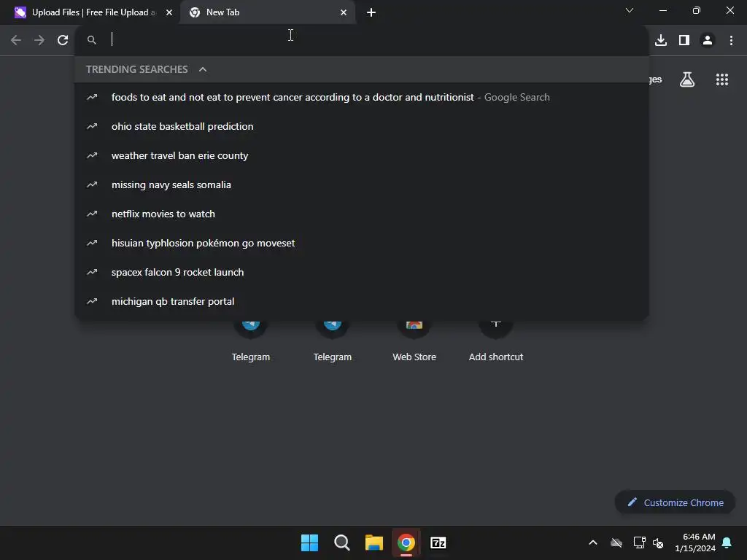Pick netflix movies to watch suggestion
The image size is (747, 560).
click(362, 214)
